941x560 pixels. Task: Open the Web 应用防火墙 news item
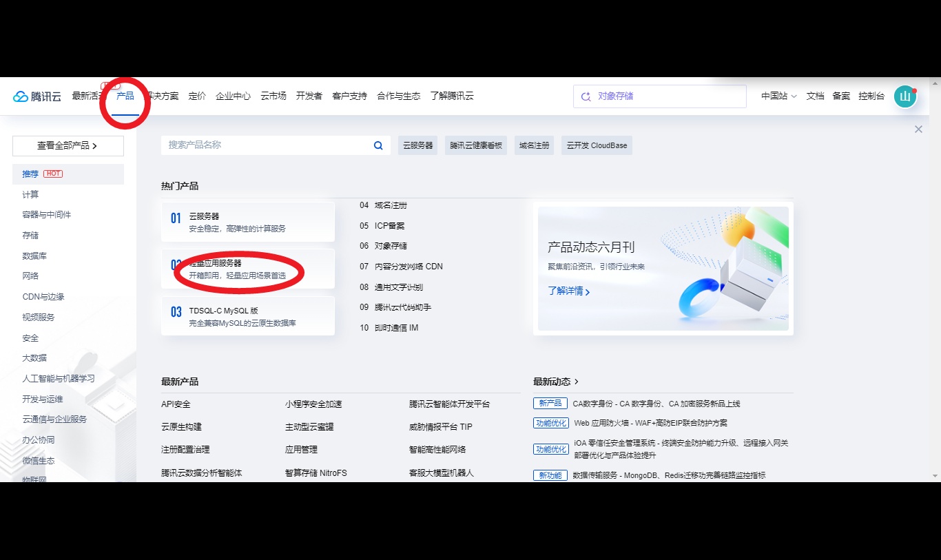pyautogui.click(x=650, y=423)
